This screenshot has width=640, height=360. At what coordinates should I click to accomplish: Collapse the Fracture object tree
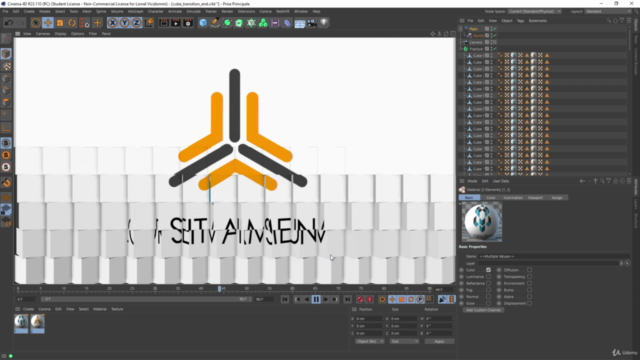tap(461, 49)
